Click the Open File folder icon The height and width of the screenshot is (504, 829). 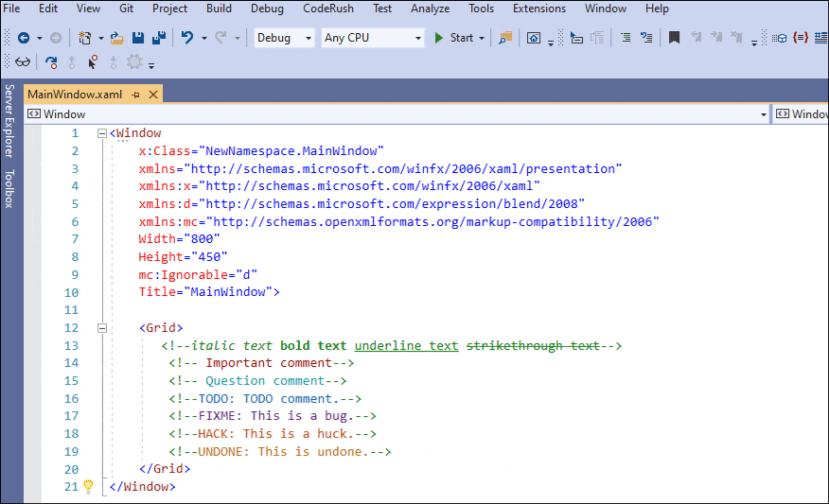(116, 38)
